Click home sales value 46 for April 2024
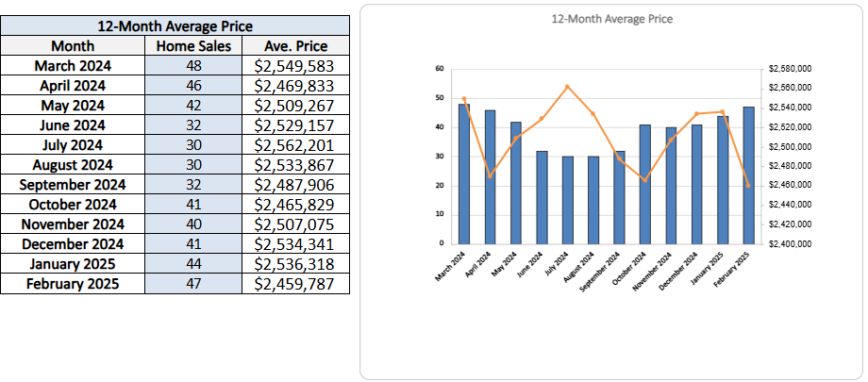 tap(193, 86)
